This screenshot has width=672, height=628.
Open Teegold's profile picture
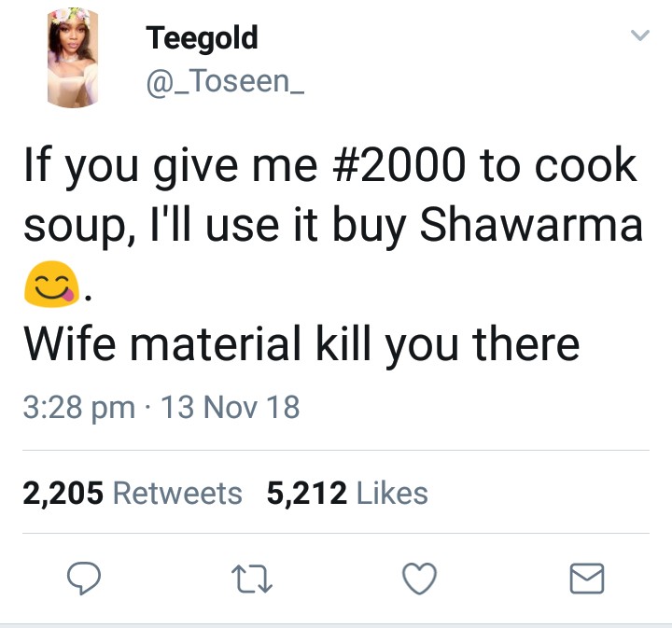tap(73, 58)
